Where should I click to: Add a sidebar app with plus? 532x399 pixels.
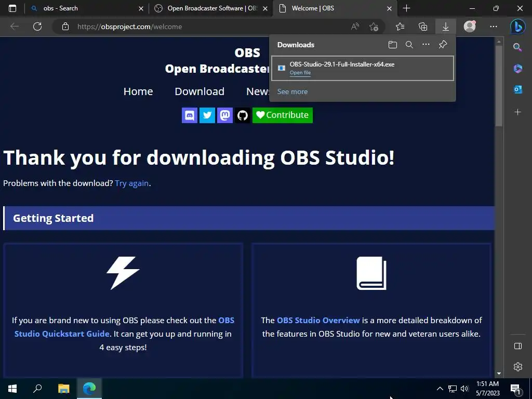[x=517, y=112]
